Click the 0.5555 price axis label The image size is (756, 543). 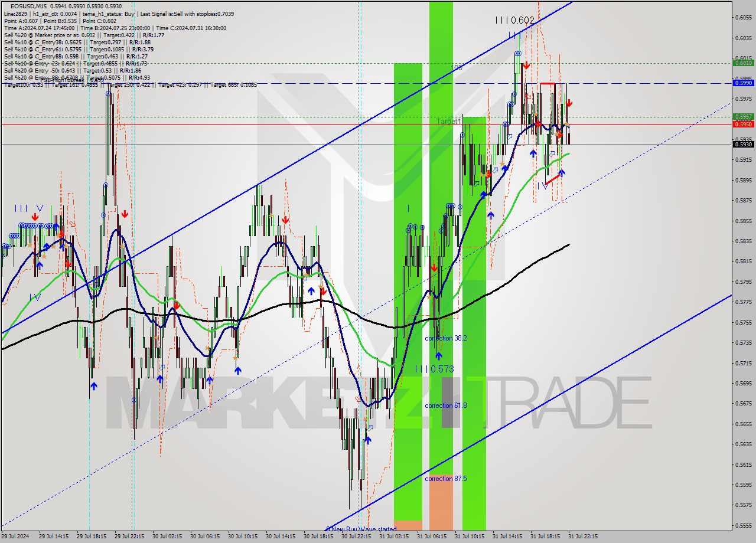click(743, 525)
